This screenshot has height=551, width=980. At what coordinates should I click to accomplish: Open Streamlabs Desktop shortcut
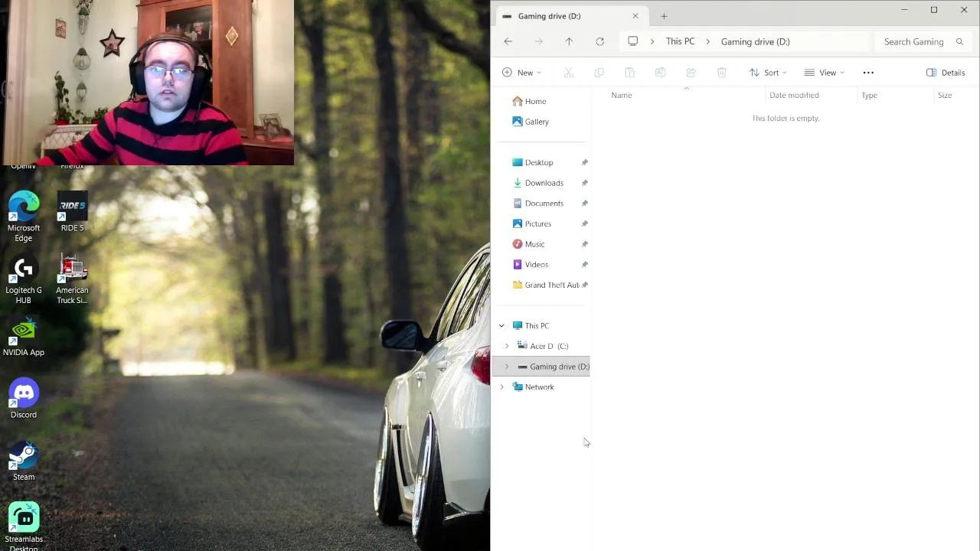24,527
